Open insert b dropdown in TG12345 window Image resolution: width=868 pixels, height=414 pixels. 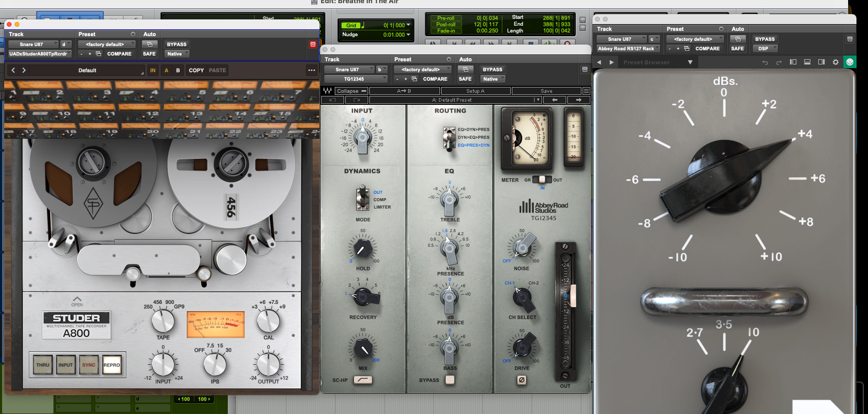(381, 70)
